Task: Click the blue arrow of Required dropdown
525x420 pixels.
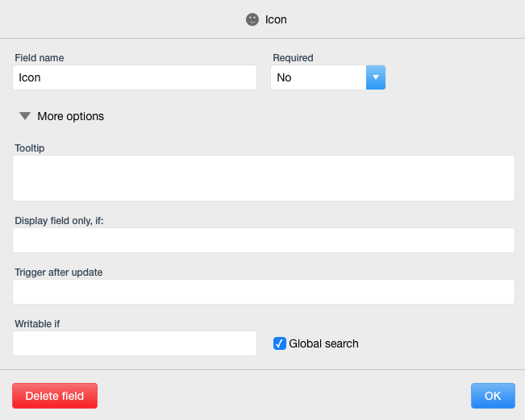Action: coord(376,77)
